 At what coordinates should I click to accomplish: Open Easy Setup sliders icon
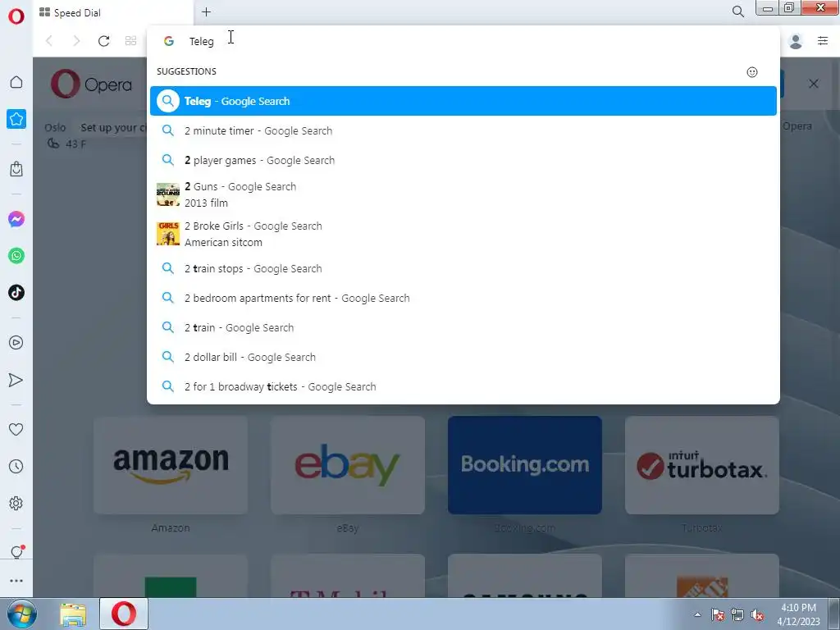tap(823, 41)
